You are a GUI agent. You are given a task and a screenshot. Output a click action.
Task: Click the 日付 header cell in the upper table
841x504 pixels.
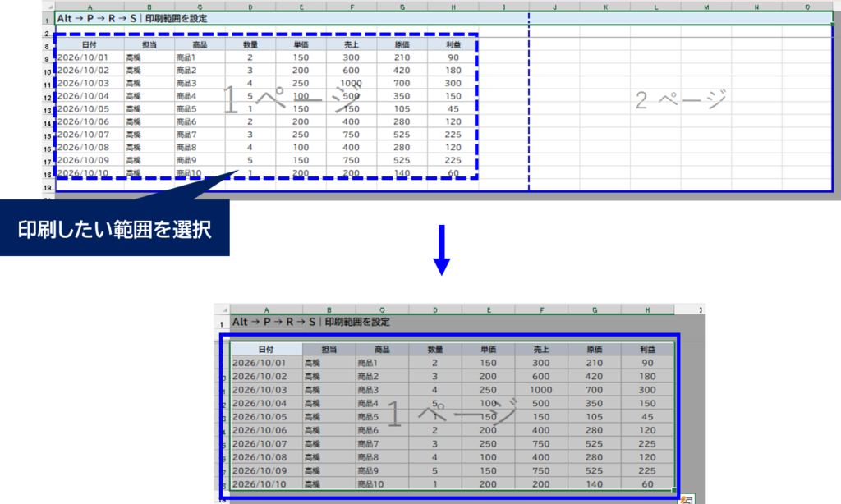[90, 44]
